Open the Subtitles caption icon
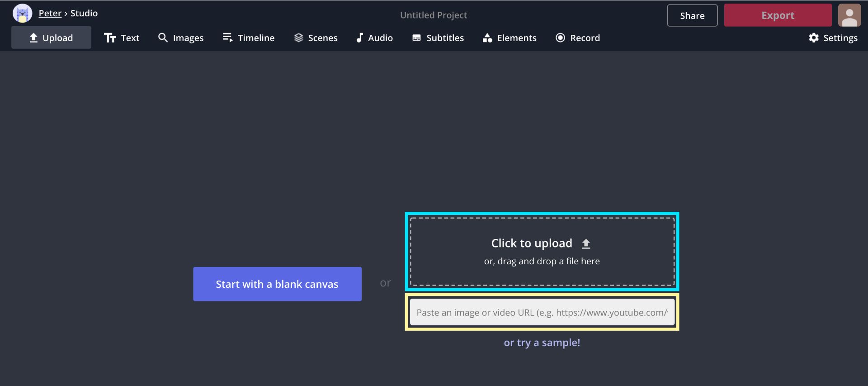 pos(416,38)
